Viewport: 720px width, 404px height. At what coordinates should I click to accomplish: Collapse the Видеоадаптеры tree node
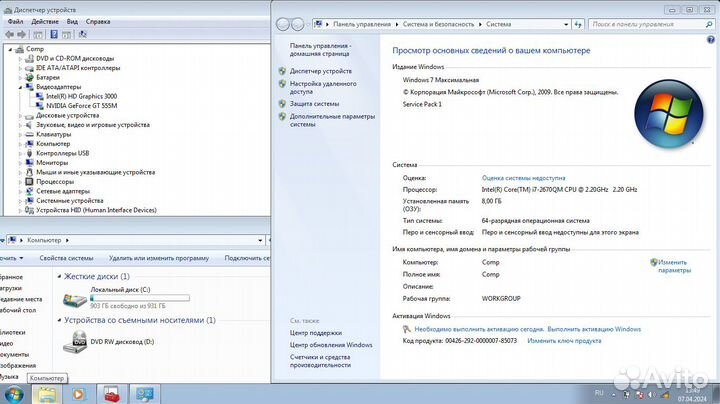pyautogui.click(x=20, y=87)
